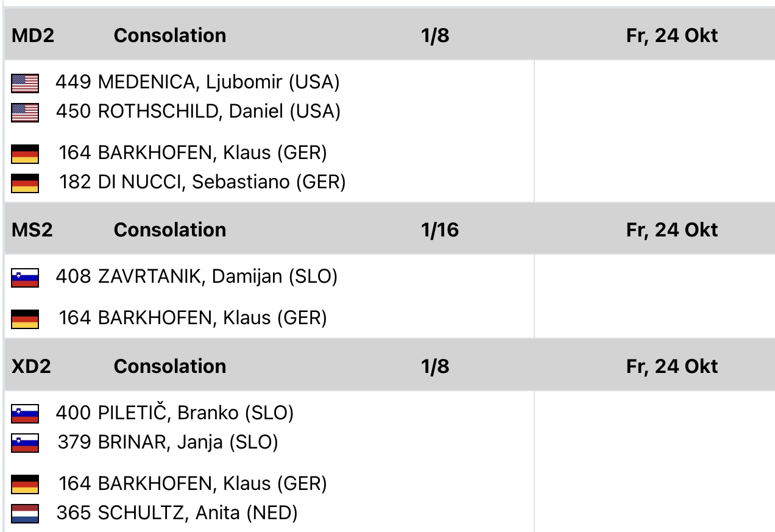Open player 379 BRINAR, Janja

pos(168,442)
